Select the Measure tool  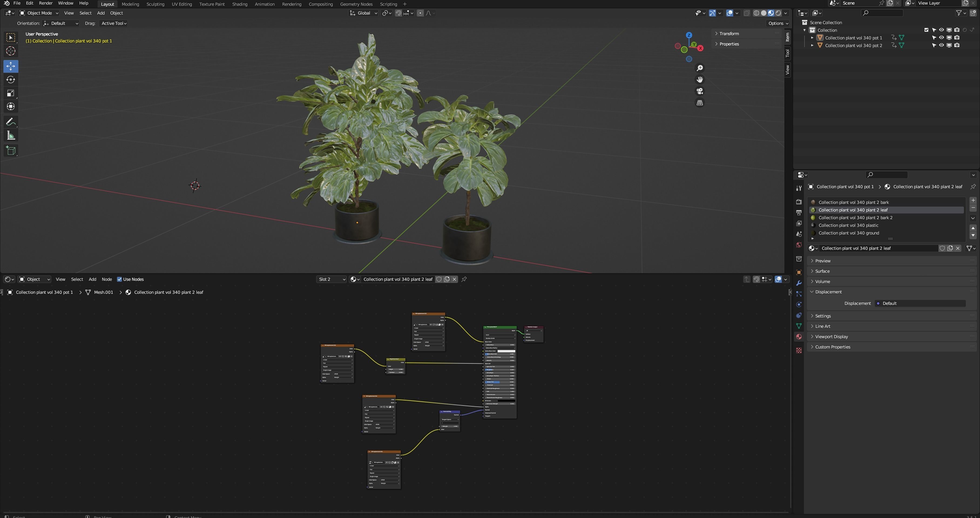tap(11, 136)
